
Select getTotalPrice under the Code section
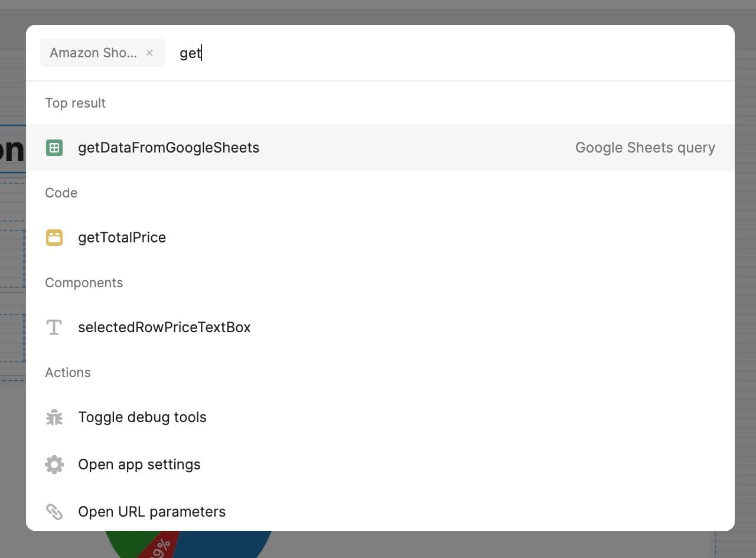[x=122, y=237]
